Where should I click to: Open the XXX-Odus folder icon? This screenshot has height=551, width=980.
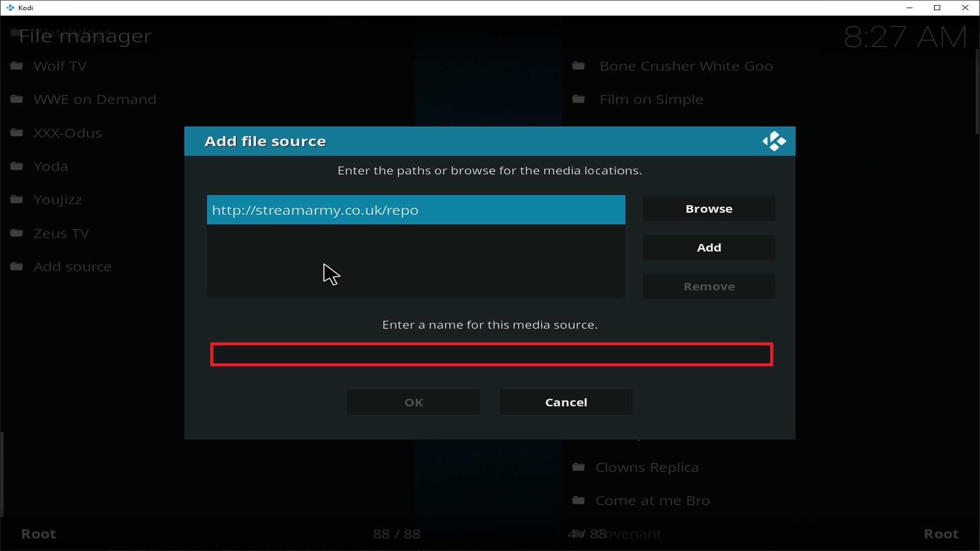tap(17, 133)
